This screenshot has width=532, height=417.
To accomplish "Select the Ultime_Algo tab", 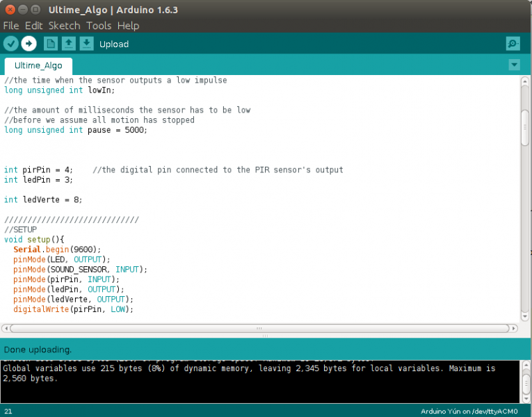I will point(38,66).
